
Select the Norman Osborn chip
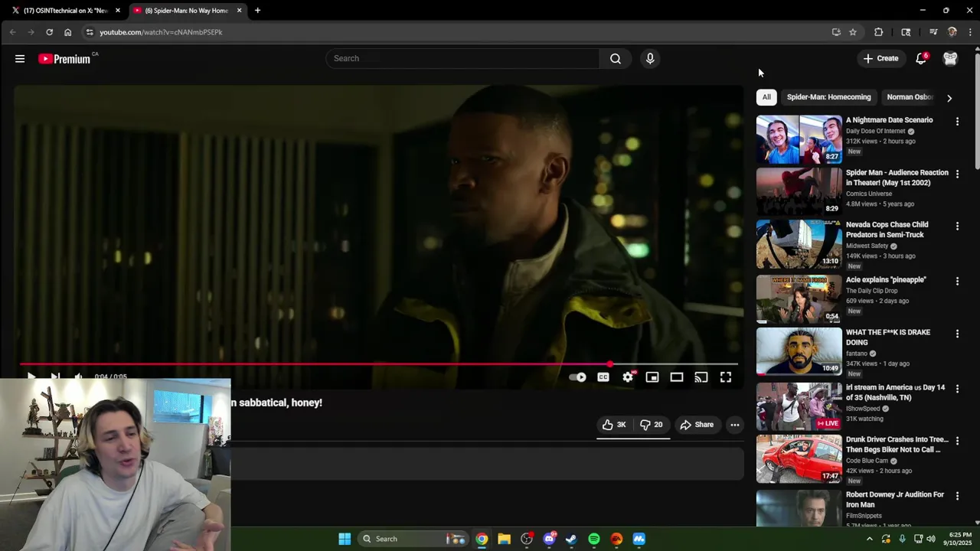[909, 97]
